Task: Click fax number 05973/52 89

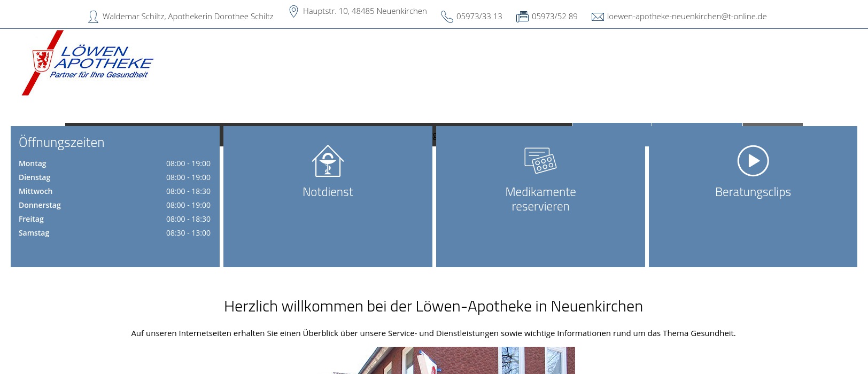Action: click(x=555, y=17)
